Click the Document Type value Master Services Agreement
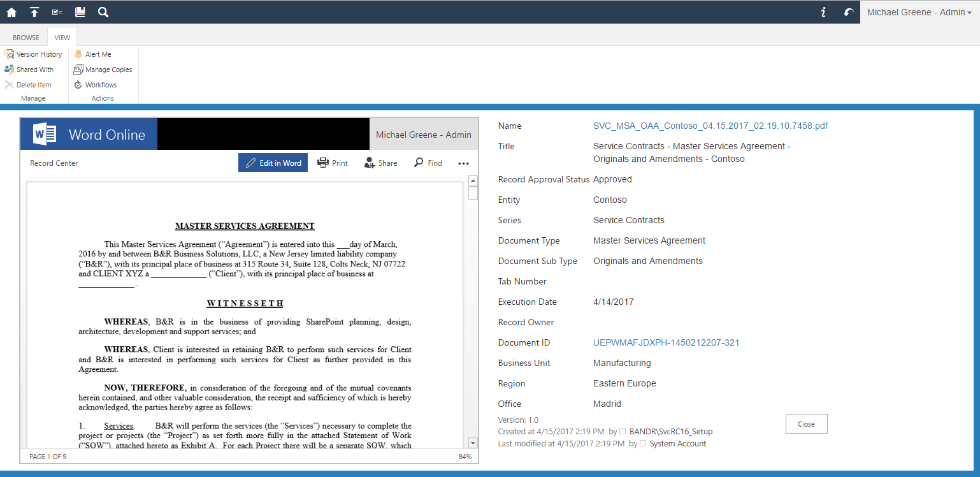The width and height of the screenshot is (980, 477). pyautogui.click(x=649, y=240)
